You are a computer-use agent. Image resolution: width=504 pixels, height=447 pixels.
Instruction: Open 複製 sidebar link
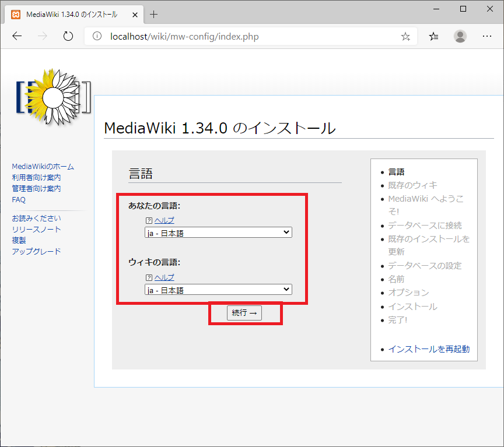19,241
